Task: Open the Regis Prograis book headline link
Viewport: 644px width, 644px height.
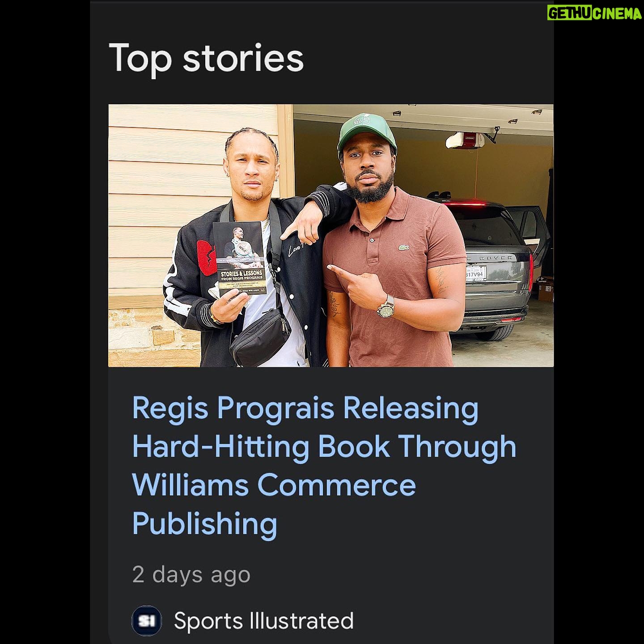Action: tap(324, 466)
